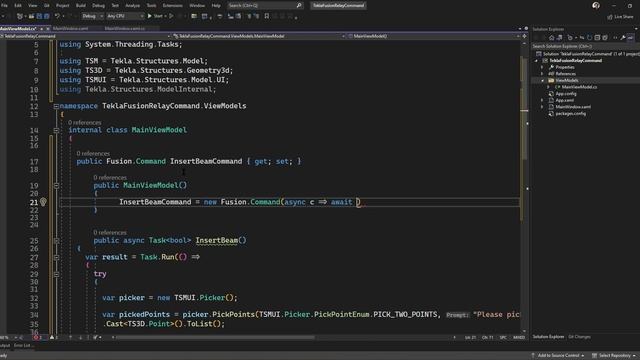The height and width of the screenshot is (360, 640).
Task: Click Solution Explorer Collapse All icon
Action: click(x=597, y=38)
